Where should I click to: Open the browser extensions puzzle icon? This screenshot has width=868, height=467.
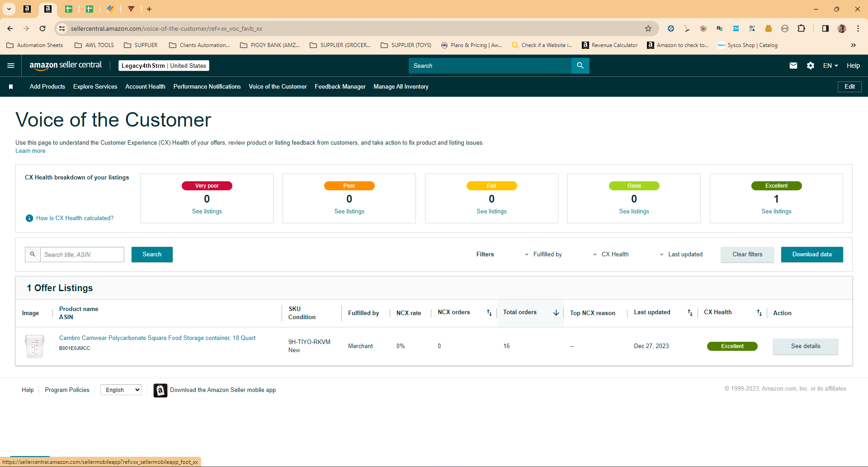pyautogui.click(x=801, y=28)
